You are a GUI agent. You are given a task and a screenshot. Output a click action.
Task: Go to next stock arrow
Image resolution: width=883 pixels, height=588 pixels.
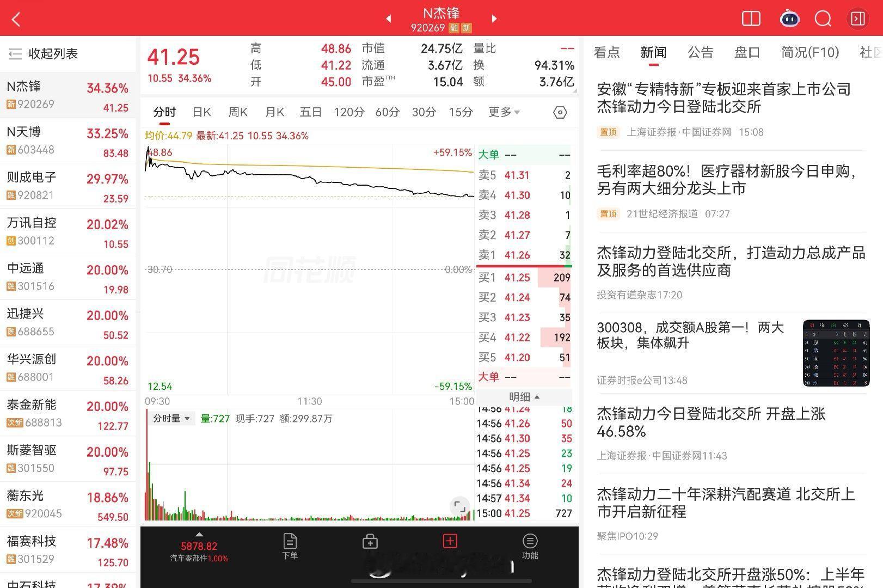coord(494,19)
